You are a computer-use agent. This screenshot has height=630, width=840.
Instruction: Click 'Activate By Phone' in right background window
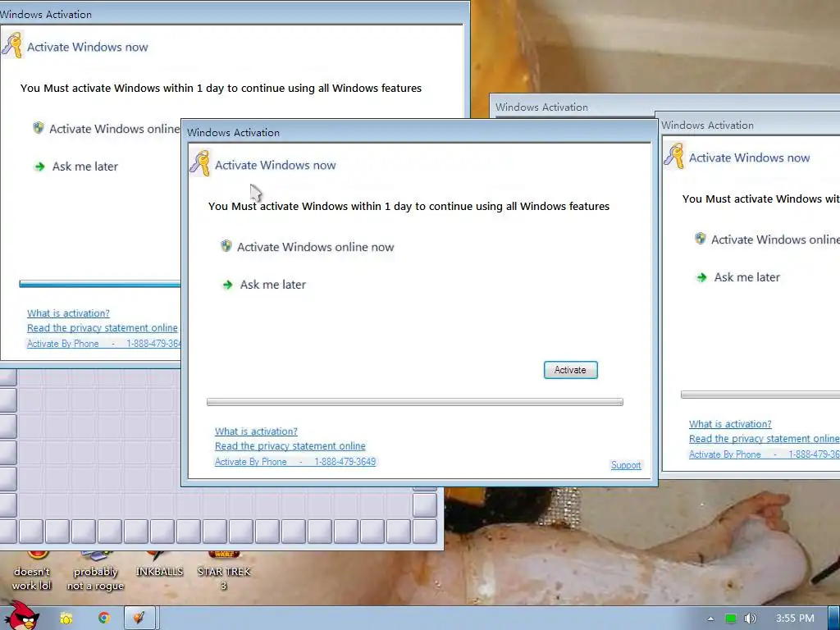(x=725, y=454)
